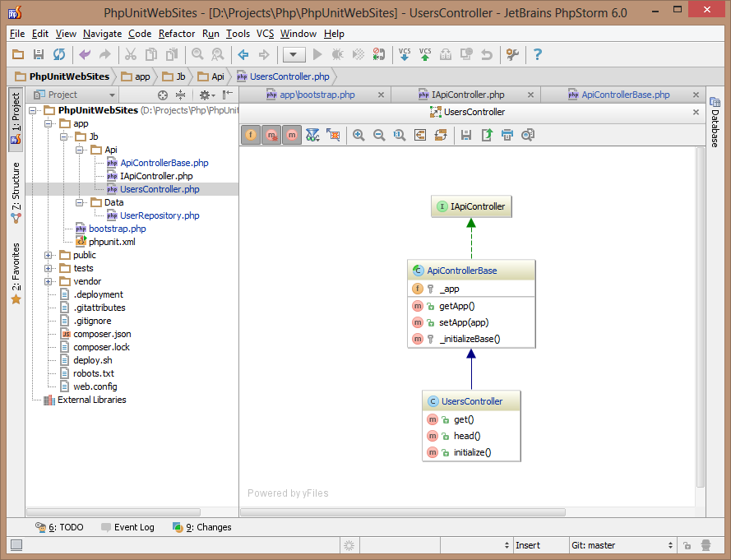
Task: Collapse the Api folder node
Action: pos(79,150)
